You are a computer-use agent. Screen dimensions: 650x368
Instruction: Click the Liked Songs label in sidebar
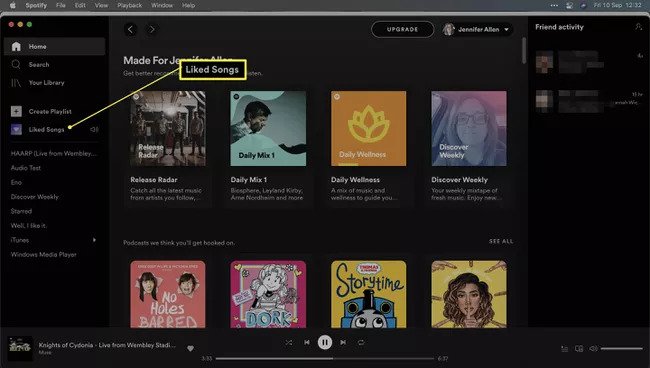pyautogui.click(x=46, y=129)
